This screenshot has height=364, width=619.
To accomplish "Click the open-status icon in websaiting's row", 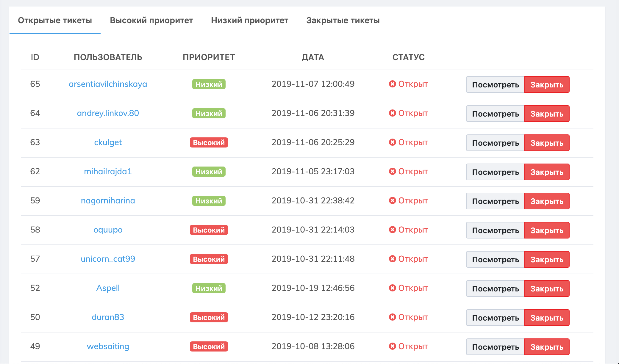I will 392,346.
